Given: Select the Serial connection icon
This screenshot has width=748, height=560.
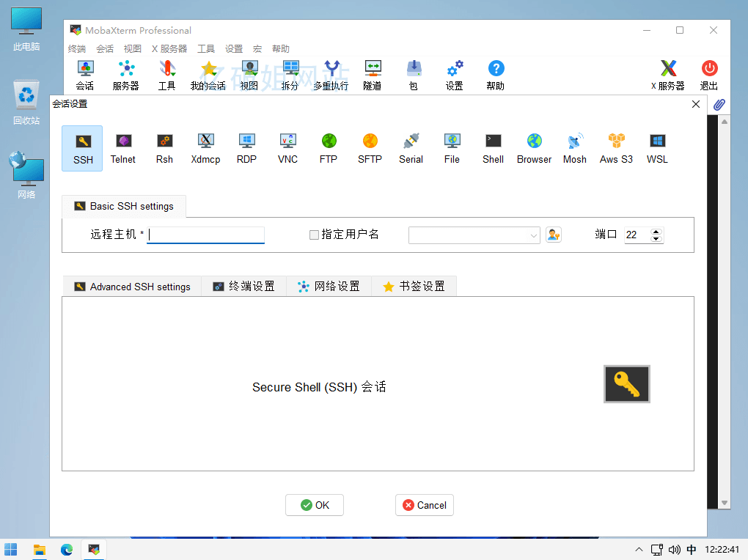Looking at the screenshot, I should [x=411, y=148].
